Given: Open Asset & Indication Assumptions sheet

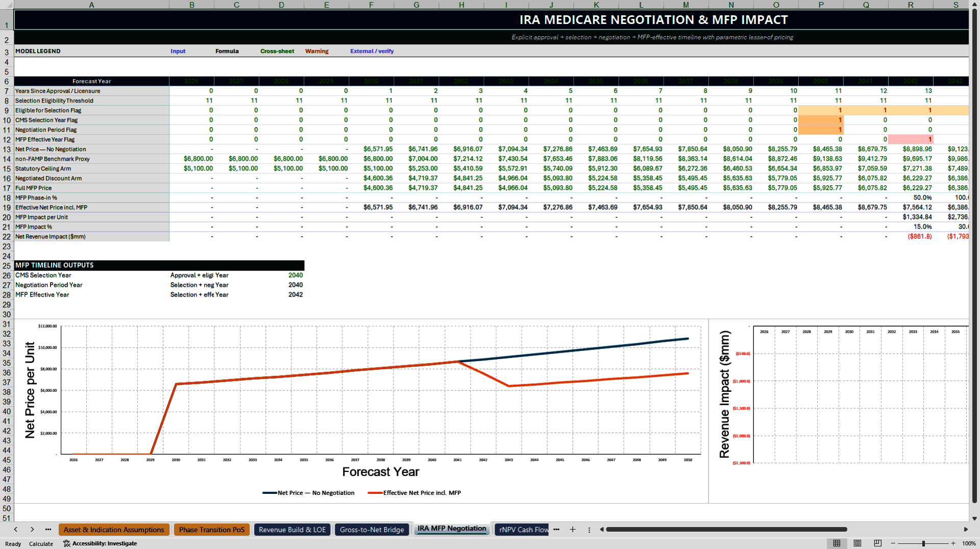Looking at the screenshot, I should click(x=114, y=530).
